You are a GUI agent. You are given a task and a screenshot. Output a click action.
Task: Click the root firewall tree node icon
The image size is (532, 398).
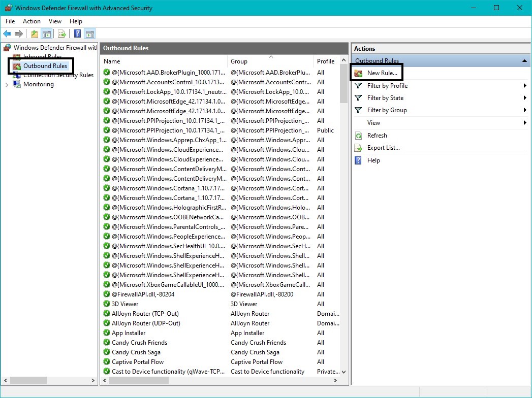pos(8,47)
